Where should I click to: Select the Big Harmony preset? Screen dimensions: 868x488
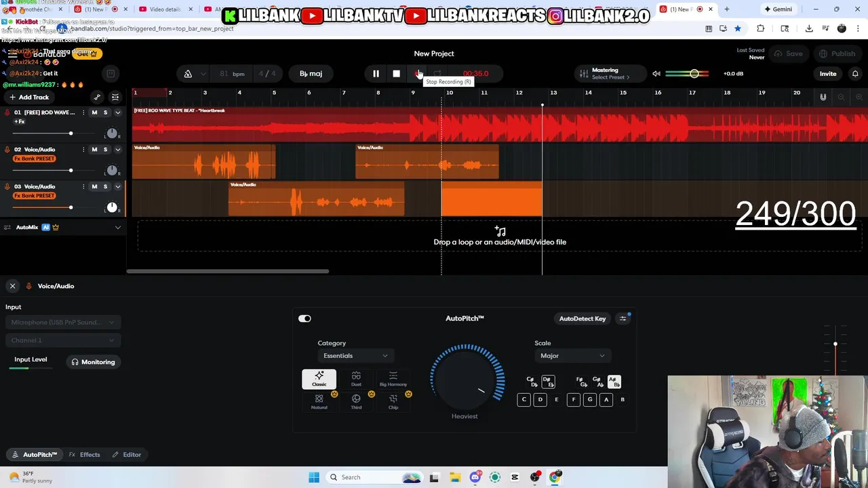[393, 379]
